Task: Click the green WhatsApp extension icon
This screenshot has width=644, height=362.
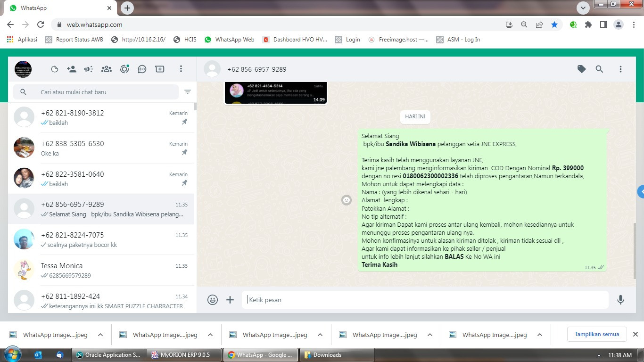Action: pyautogui.click(x=573, y=25)
